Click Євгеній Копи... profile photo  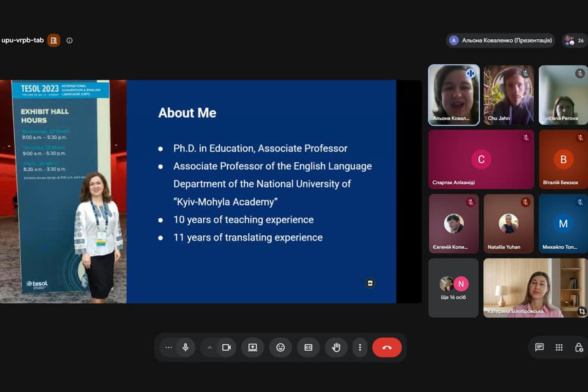click(x=454, y=223)
